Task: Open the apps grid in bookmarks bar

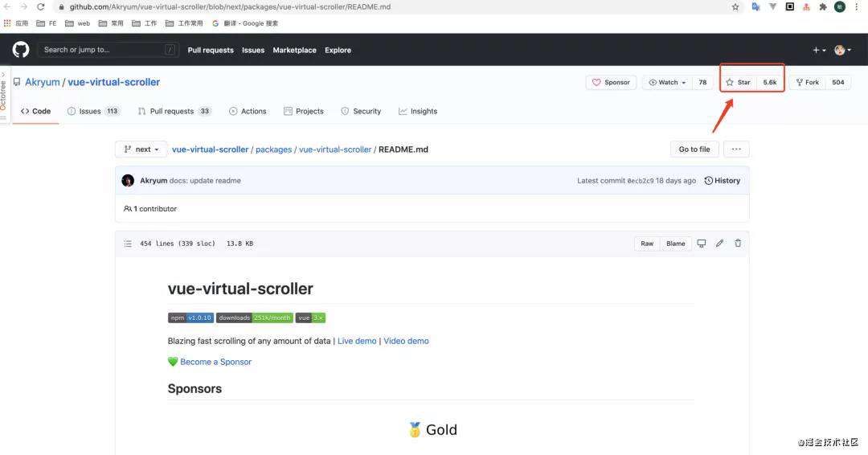Action: tap(7, 23)
